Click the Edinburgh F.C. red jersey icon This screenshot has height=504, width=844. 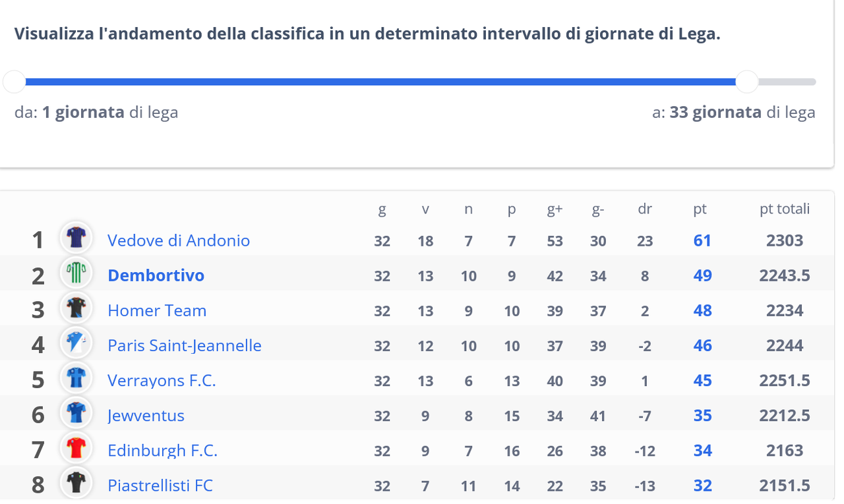tap(76, 448)
